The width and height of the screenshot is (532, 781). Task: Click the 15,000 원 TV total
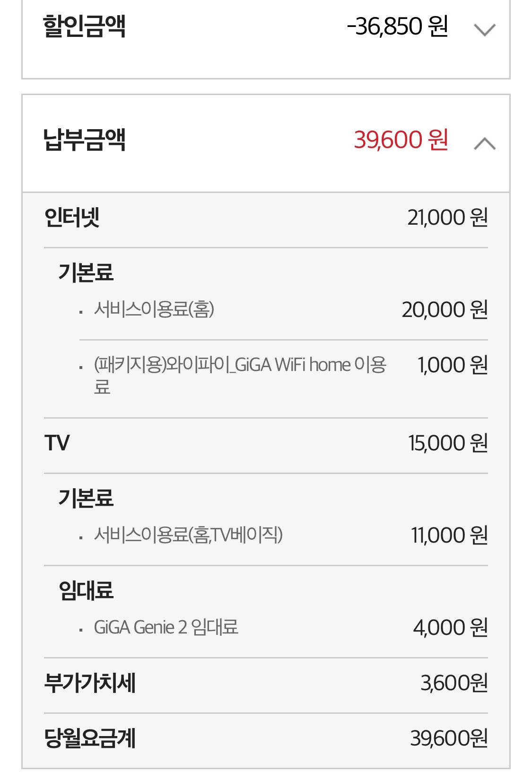[448, 443]
